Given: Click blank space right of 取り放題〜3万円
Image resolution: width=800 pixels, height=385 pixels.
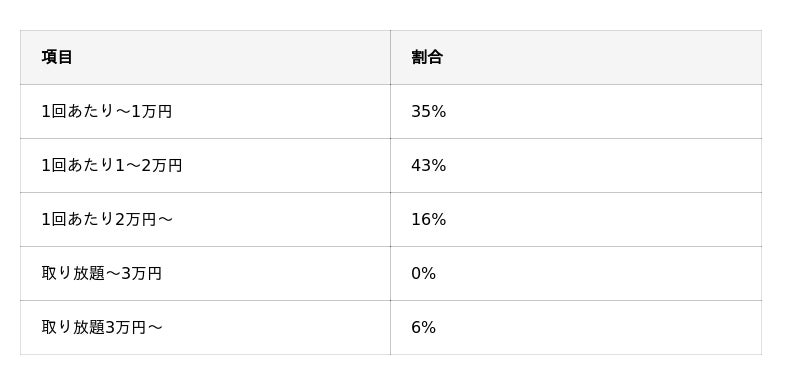Looking at the screenshot, I should (276, 273).
